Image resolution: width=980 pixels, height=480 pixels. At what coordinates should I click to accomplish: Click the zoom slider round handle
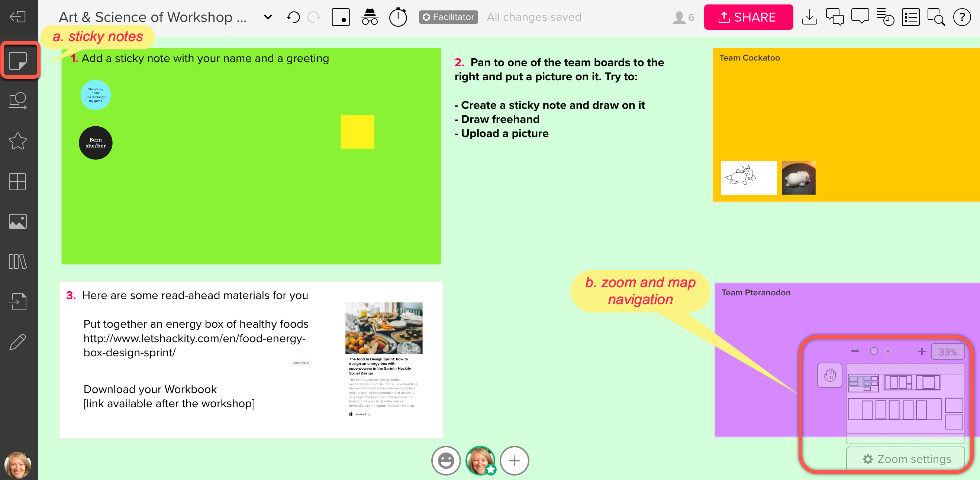point(874,351)
